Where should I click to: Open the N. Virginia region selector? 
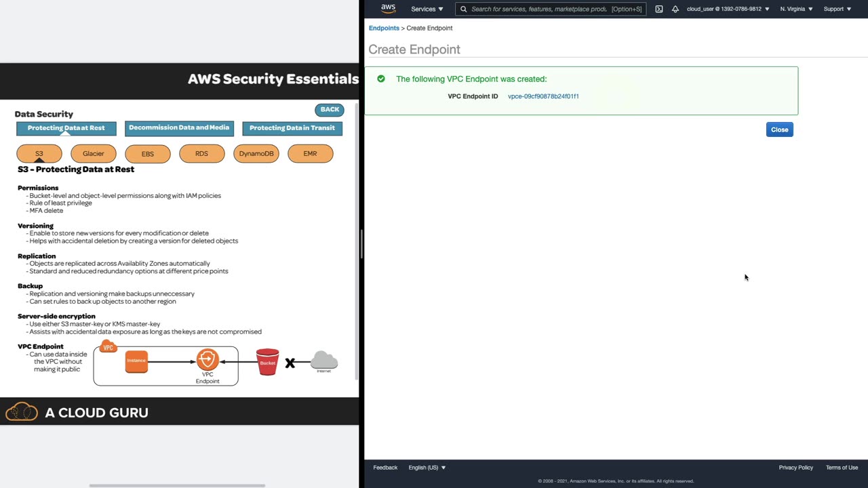tap(796, 9)
